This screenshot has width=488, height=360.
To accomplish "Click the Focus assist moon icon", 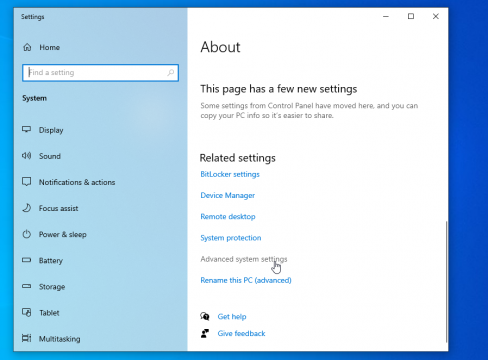I will (x=27, y=208).
